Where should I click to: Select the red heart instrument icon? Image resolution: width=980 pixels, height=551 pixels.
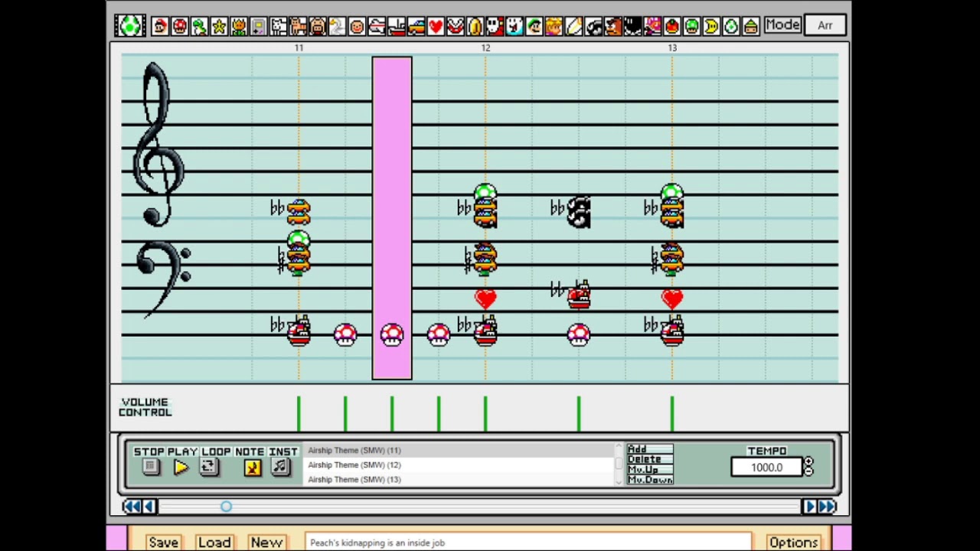436,27
